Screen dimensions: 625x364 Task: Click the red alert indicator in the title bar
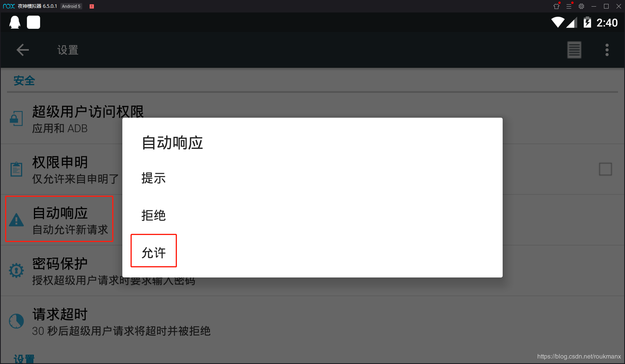[92, 6]
